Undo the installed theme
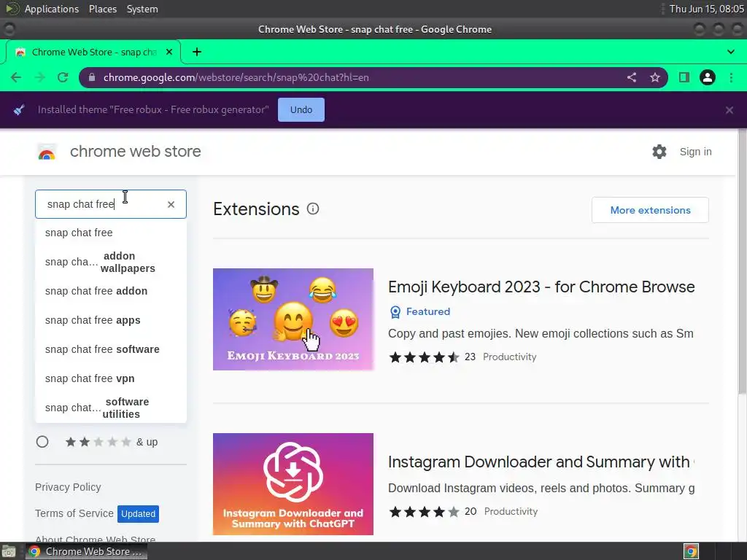 pyautogui.click(x=301, y=109)
